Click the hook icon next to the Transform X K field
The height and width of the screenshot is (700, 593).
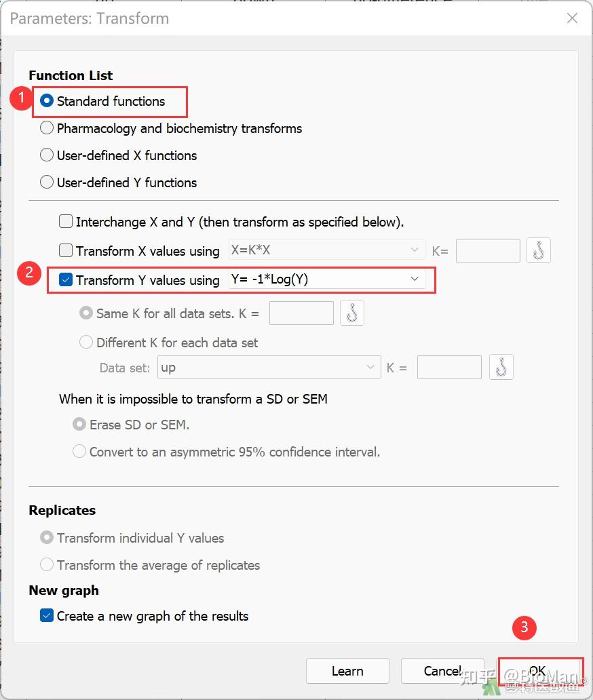539,250
